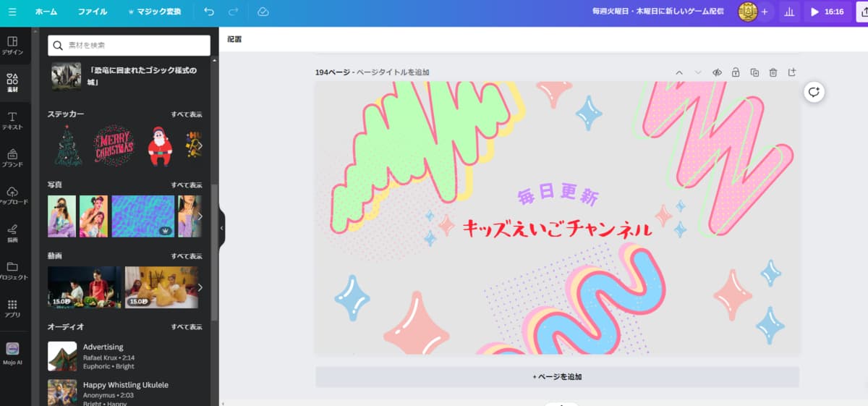
Task: Show all 動画 items
Action: [187, 256]
